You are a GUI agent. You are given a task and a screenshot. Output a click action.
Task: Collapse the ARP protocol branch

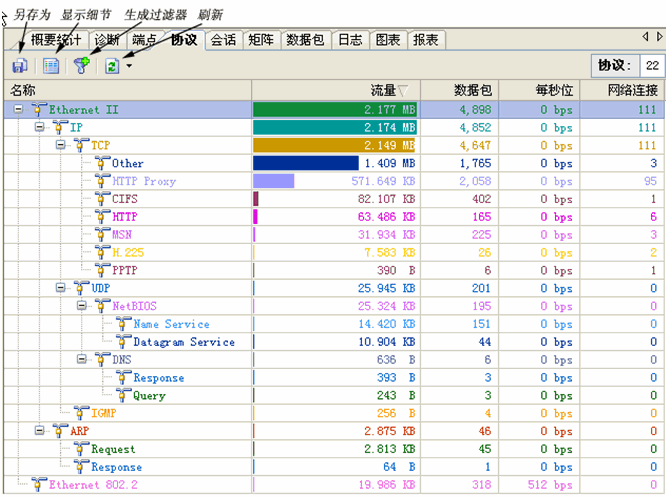coord(40,431)
